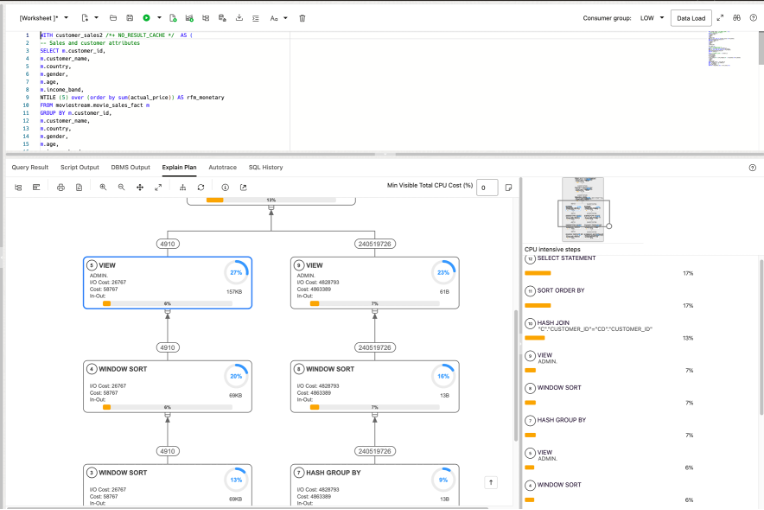Image resolution: width=764 pixels, height=510 pixels.
Task: Click the plan diagram vertical scrollbar
Action: [x=516, y=375]
